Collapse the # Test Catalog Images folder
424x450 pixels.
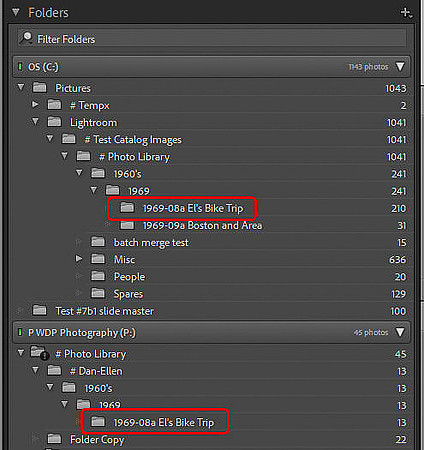click(x=50, y=139)
